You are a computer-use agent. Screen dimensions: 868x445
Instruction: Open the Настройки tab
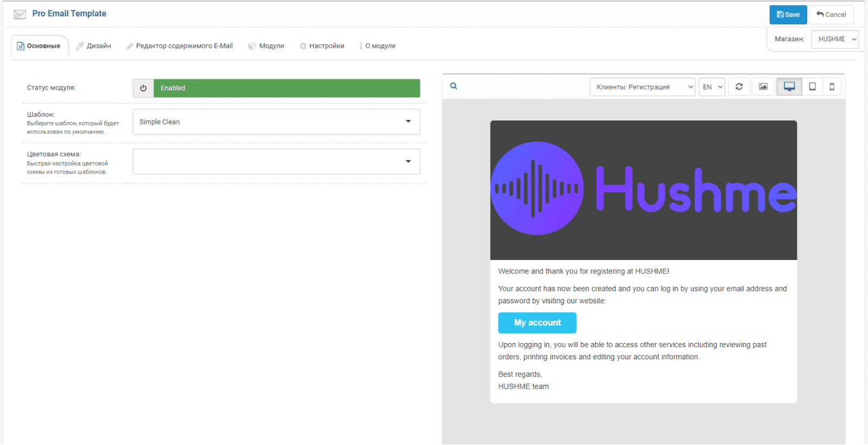click(x=322, y=46)
